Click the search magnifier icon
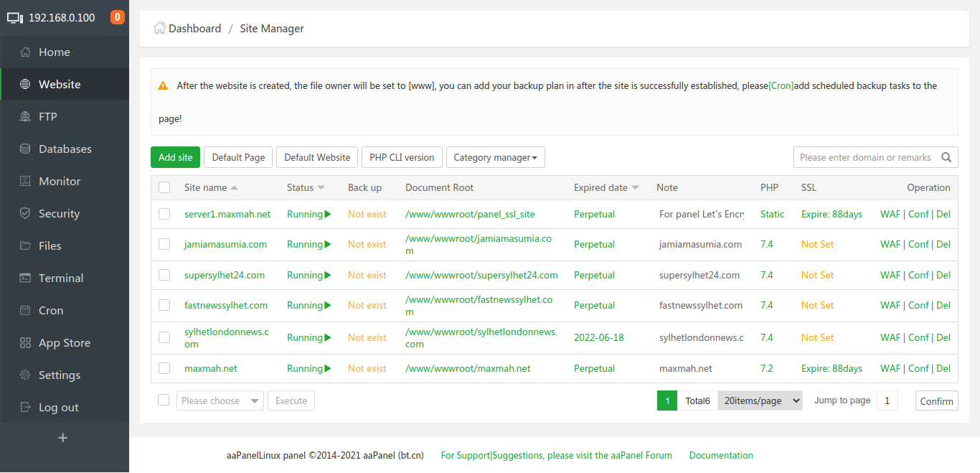This screenshot has width=980, height=473. (x=947, y=158)
